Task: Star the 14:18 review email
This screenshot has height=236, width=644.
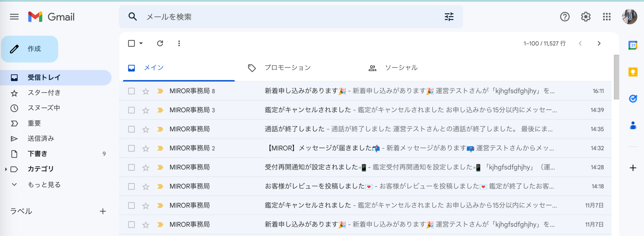Action: point(146,186)
